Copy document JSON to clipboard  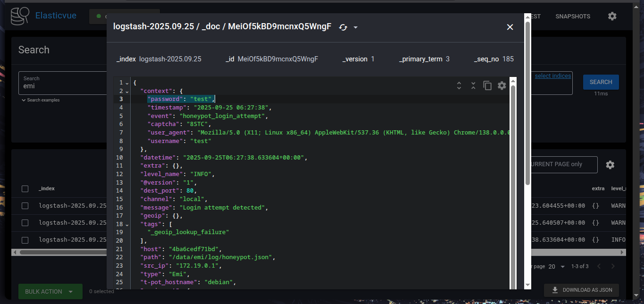coord(487,85)
